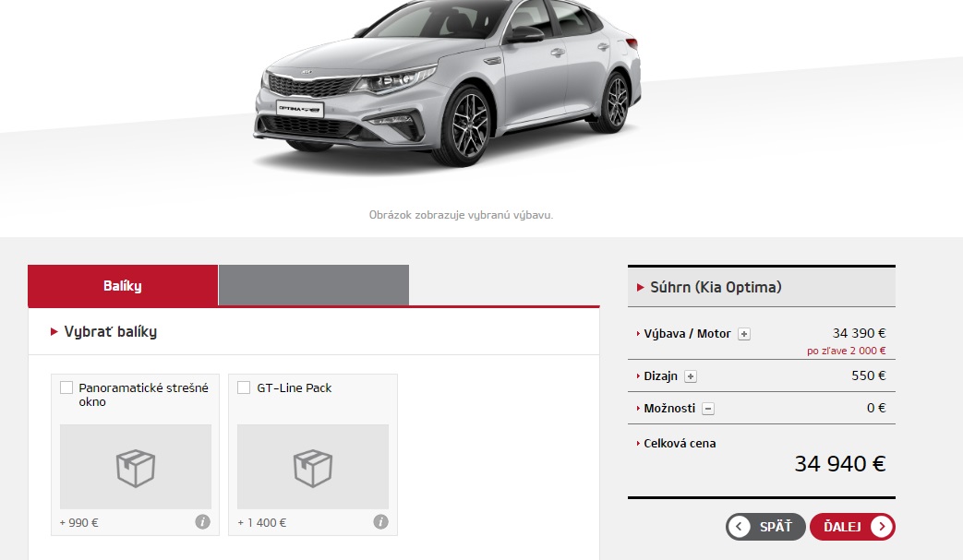Go back with the SPÄŤ button
This screenshot has width=963, height=560.
coord(765,526)
